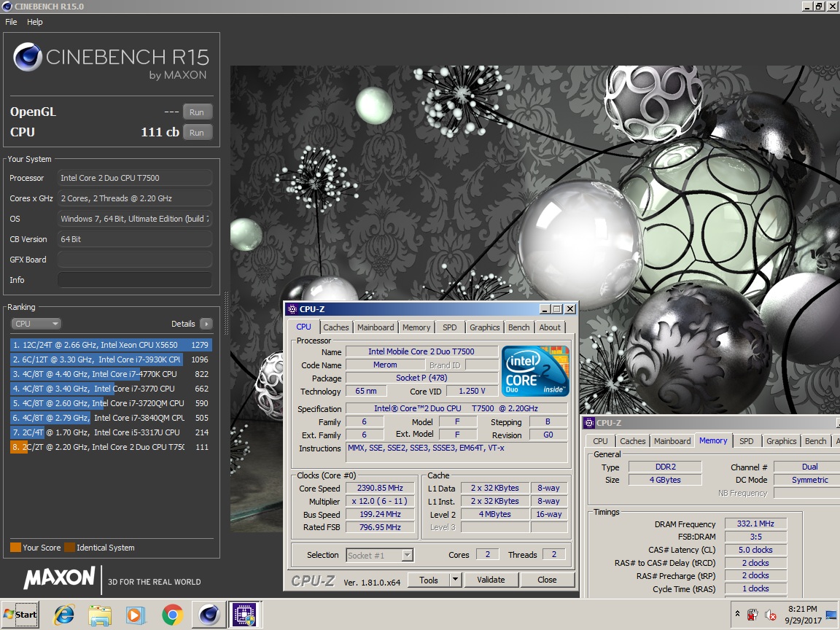Open the File menu
840x630 pixels.
[x=11, y=22]
